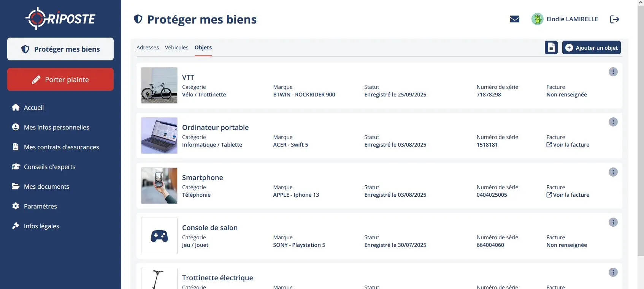This screenshot has height=289, width=644.
Task: Go to Conseils d'experts
Action: tap(49, 167)
